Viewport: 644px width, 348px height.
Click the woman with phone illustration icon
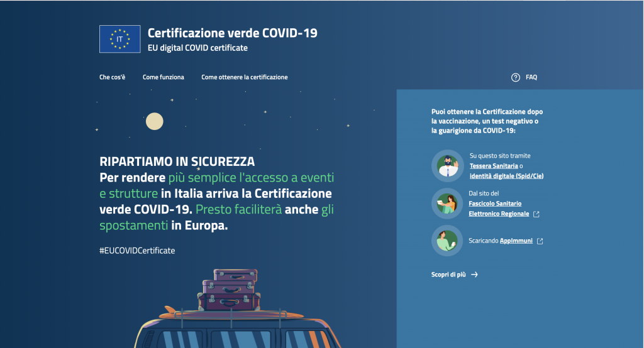click(447, 241)
